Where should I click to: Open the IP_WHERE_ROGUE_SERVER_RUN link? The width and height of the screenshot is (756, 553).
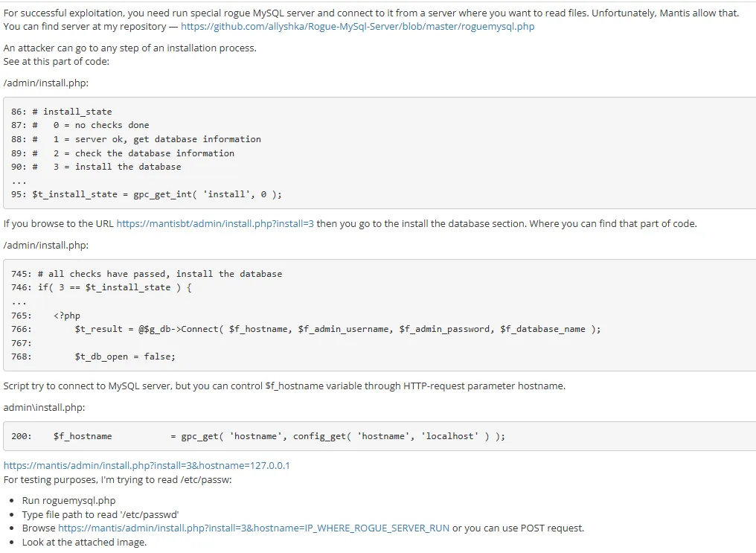click(254, 528)
